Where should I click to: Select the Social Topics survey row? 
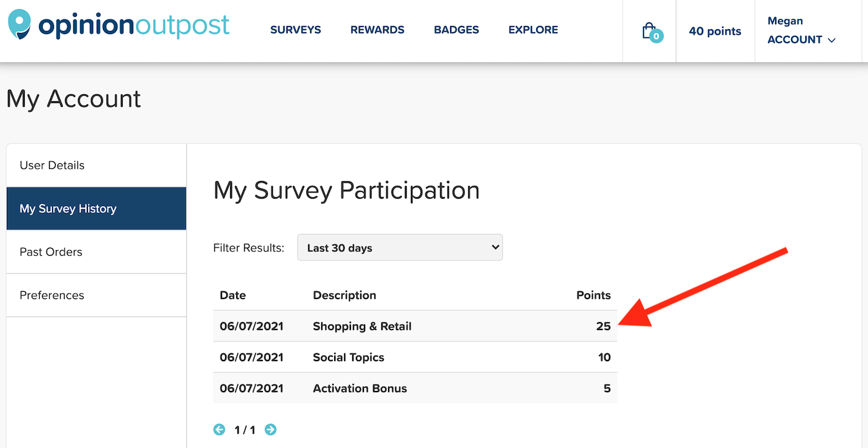tap(348, 357)
